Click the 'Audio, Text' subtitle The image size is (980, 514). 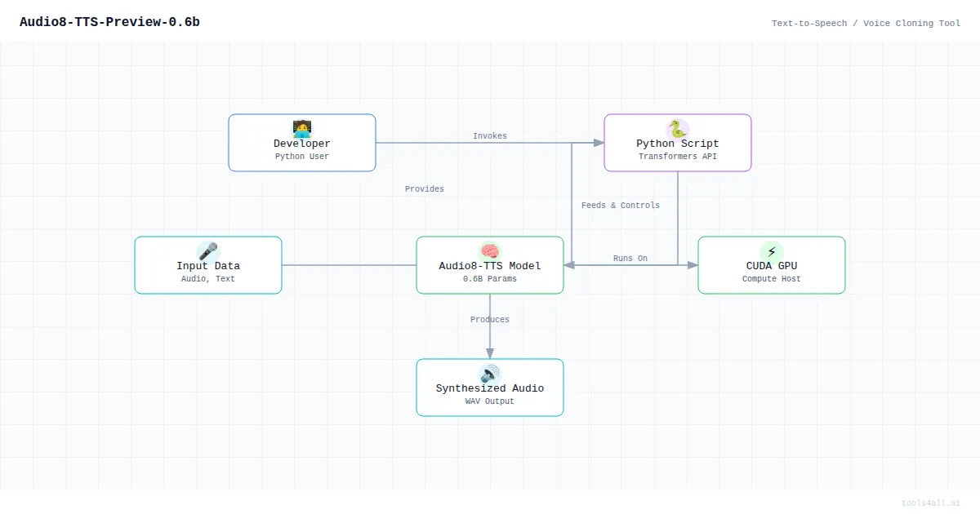tap(208, 279)
